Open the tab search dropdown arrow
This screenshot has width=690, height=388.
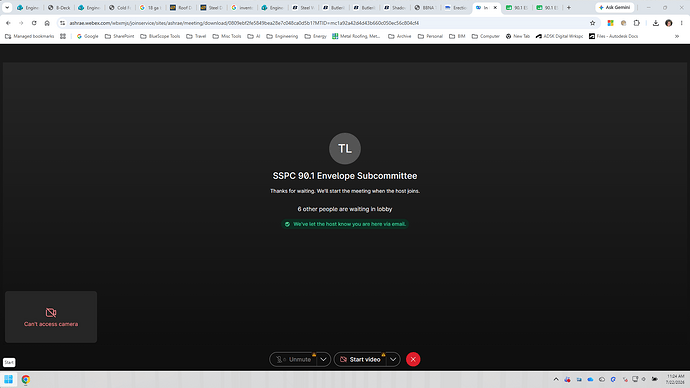tap(7, 7)
